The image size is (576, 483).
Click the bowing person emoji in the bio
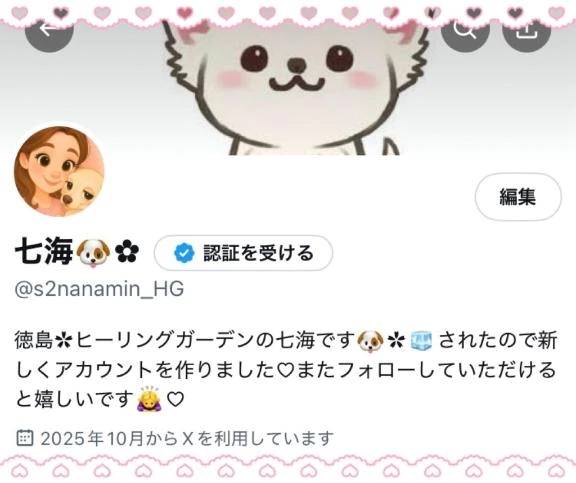(147, 399)
